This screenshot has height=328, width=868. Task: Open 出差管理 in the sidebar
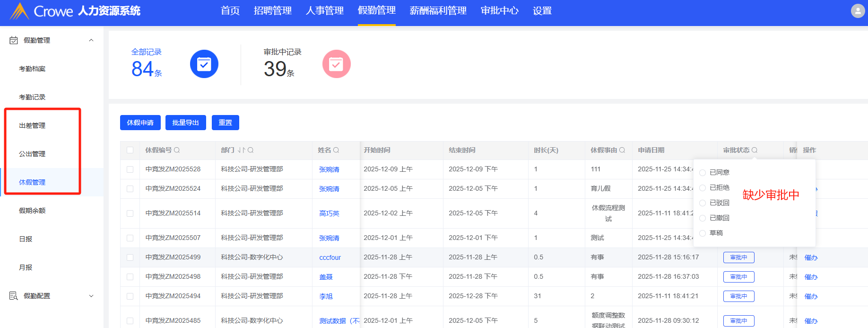32,125
